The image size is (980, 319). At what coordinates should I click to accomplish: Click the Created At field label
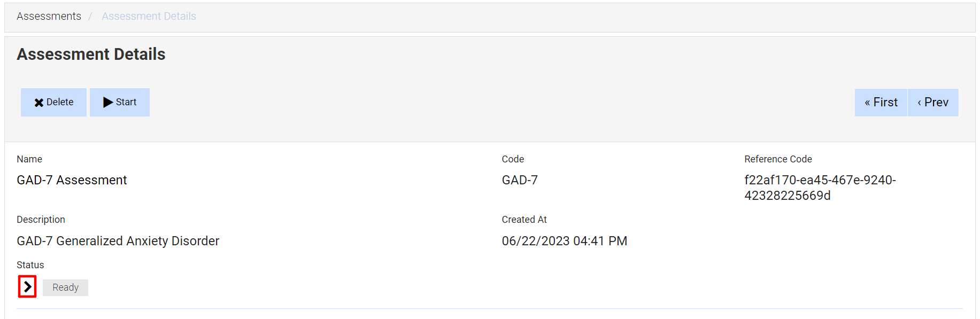[x=524, y=220]
